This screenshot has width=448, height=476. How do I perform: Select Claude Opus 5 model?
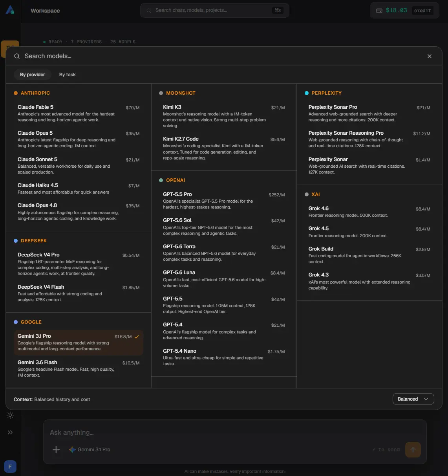click(x=79, y=139)
